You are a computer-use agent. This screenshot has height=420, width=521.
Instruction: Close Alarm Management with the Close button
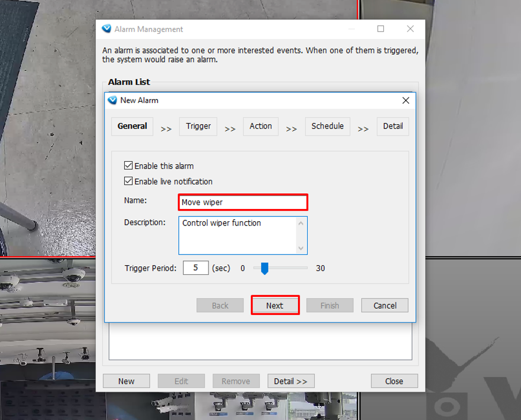(394, 381)
